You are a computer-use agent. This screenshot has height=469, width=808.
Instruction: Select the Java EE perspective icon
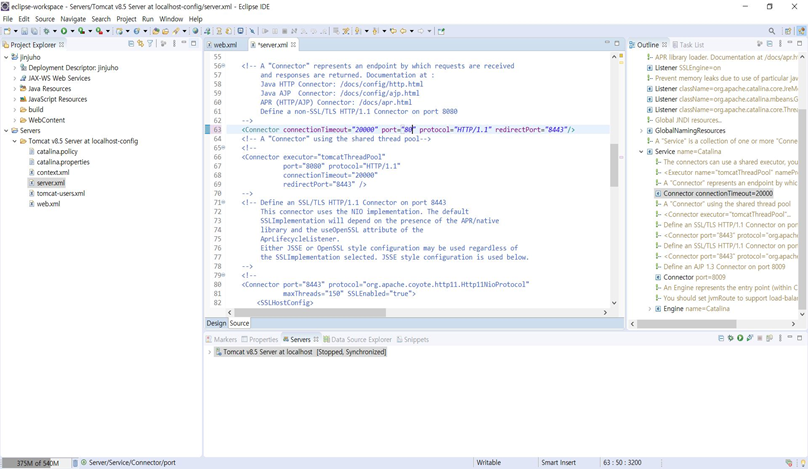point(801,31)
